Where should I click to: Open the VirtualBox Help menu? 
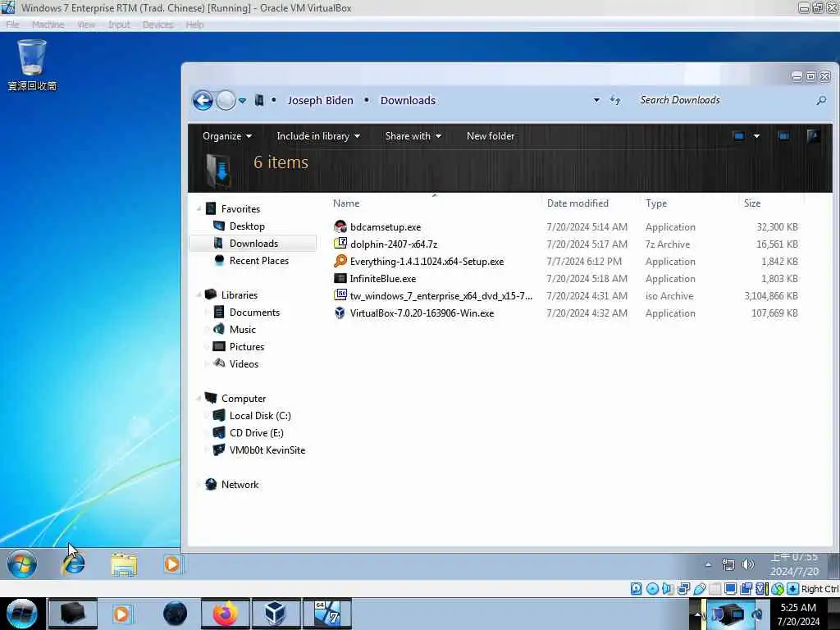click(194, 25)
